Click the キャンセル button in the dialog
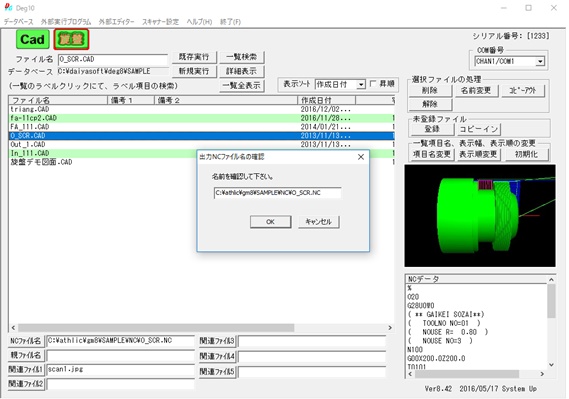 [x=319, y=222]
